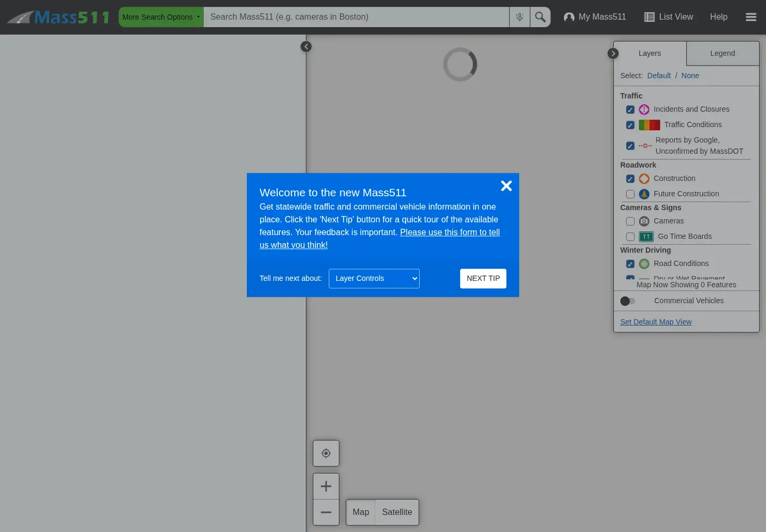This screenshot has width=766, height=532.
Task: Click the Traffic Conditions color swatch
Action: click(650, 125)
